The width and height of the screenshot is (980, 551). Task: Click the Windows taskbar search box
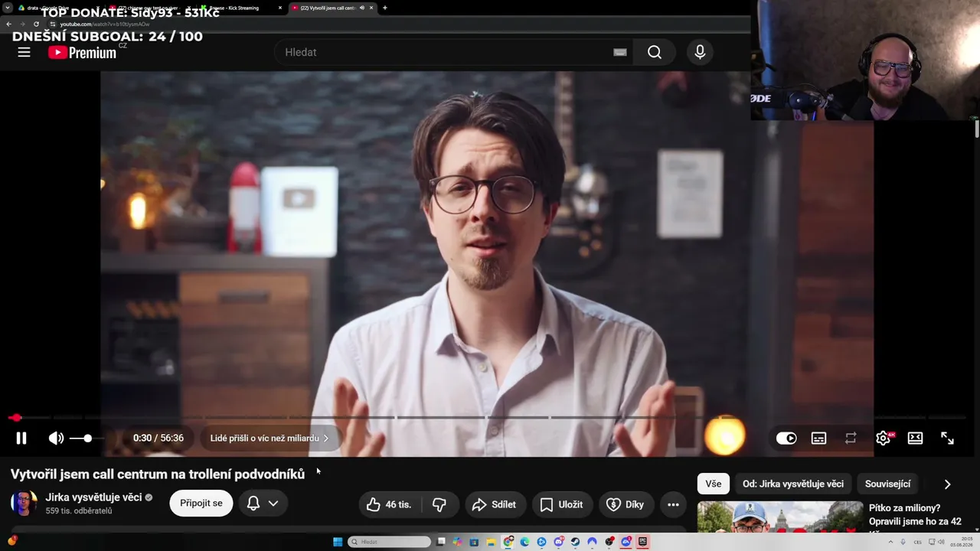390,542
